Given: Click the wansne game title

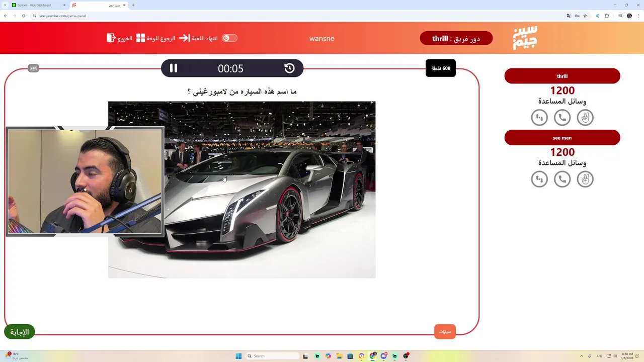Looking at the screenshot, I should click(322, 39).
